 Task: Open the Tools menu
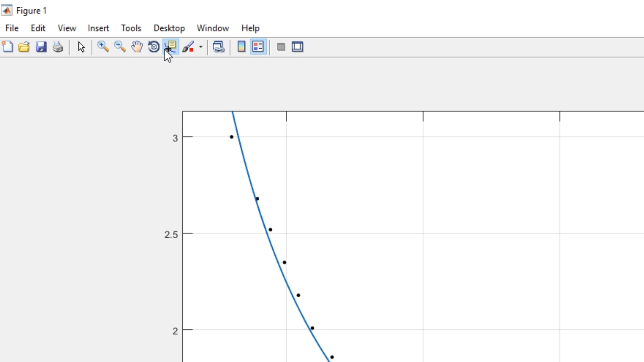click(x=131, y=28)
